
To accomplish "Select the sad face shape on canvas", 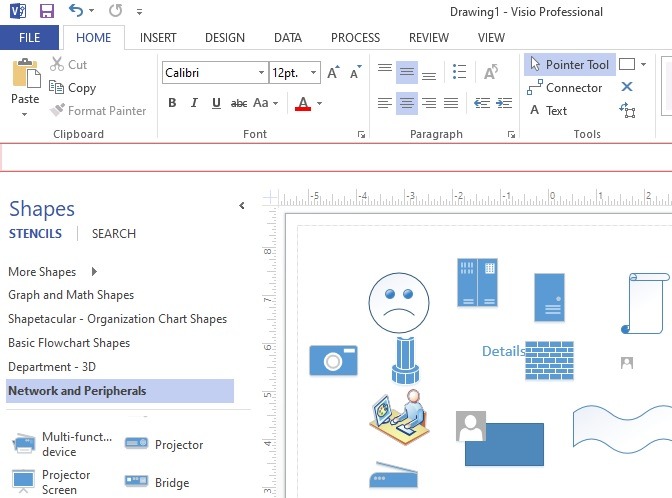I will pyautogui.click(x=399, y=303).
